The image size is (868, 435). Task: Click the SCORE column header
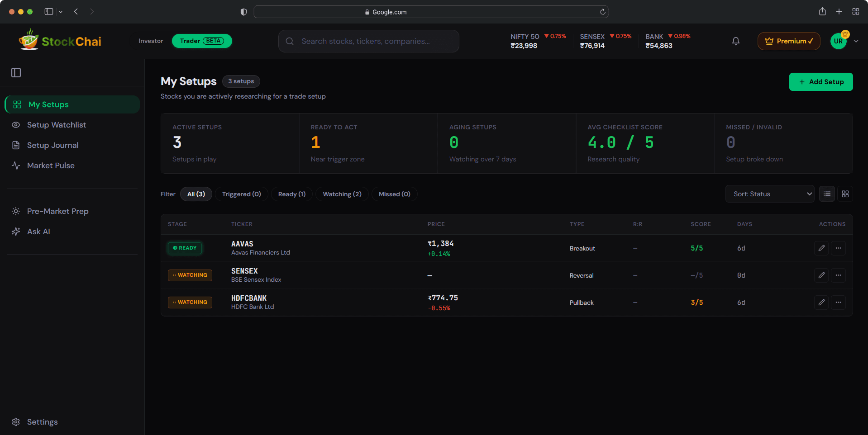coord(701,224)
